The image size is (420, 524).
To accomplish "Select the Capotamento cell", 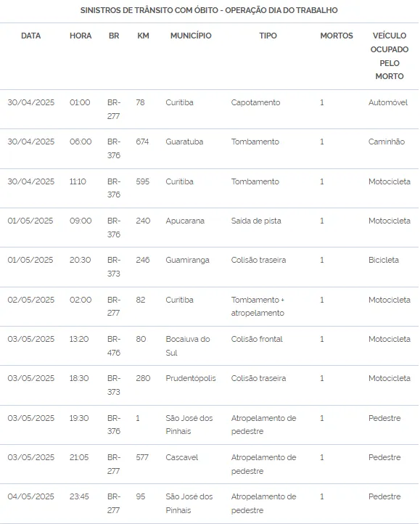I will [x=255, y=102].
